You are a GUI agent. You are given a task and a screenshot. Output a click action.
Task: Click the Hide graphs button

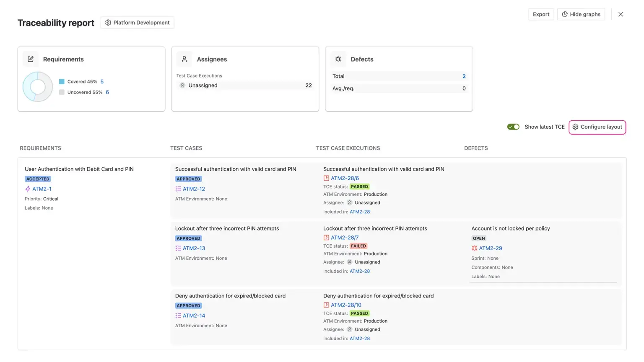(x=581, y=14)
